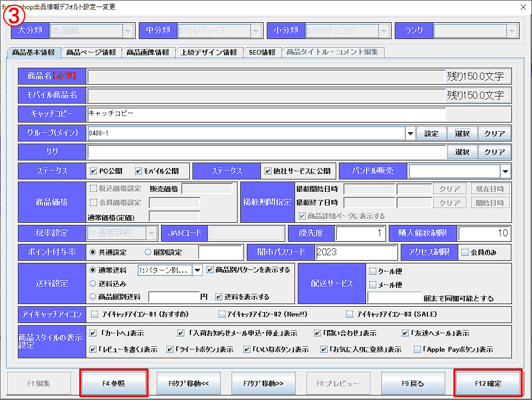Open the 通常送料 pattern dropdown
Screen dimensions: 532x400
(x=197, y=270)
